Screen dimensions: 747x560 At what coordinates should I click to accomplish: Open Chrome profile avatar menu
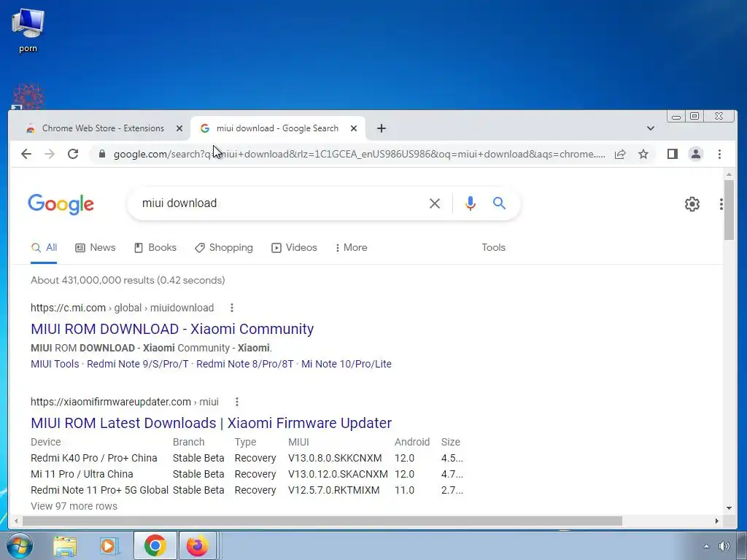point(695,154)
